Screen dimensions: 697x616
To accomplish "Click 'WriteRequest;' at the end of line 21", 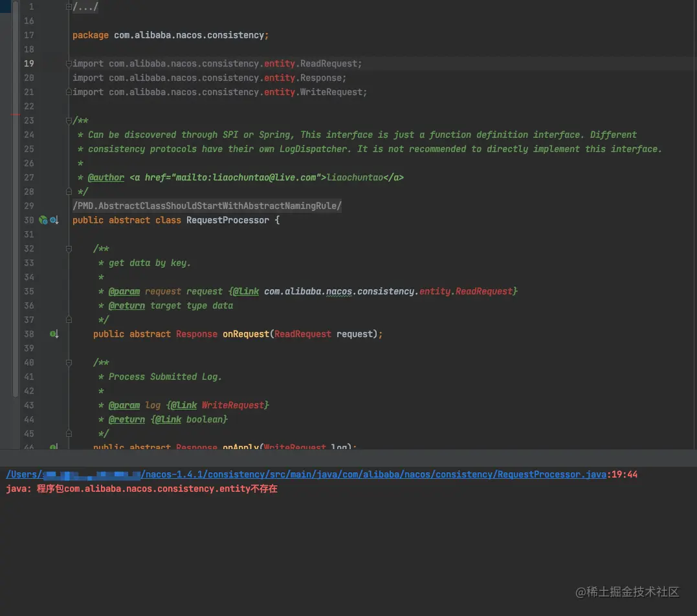I will (334, 92).
